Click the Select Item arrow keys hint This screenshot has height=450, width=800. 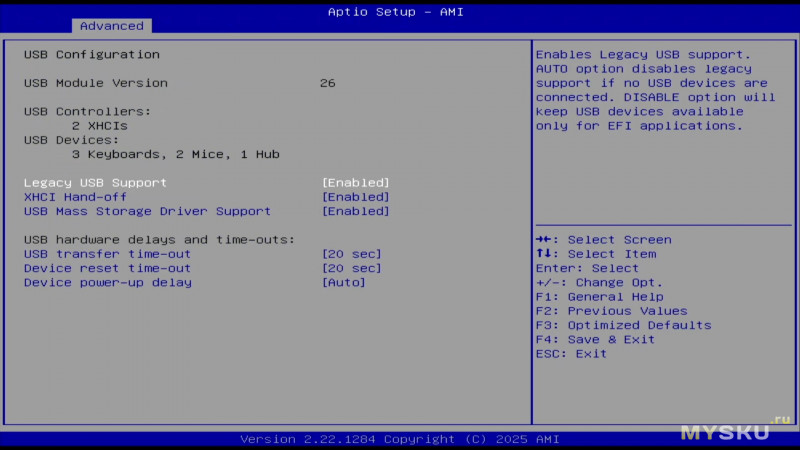point(596,254)
